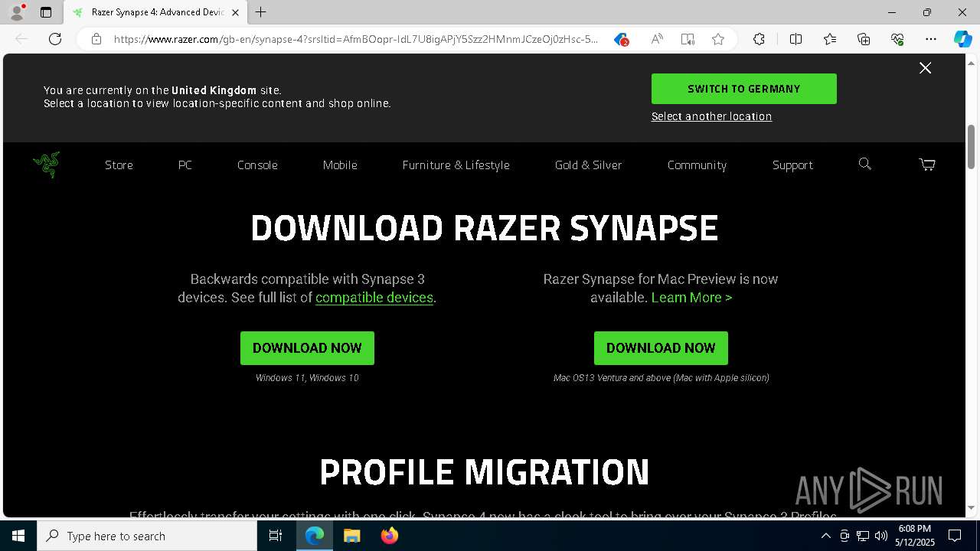Open the notifications center icon

(x=955, y=536)
